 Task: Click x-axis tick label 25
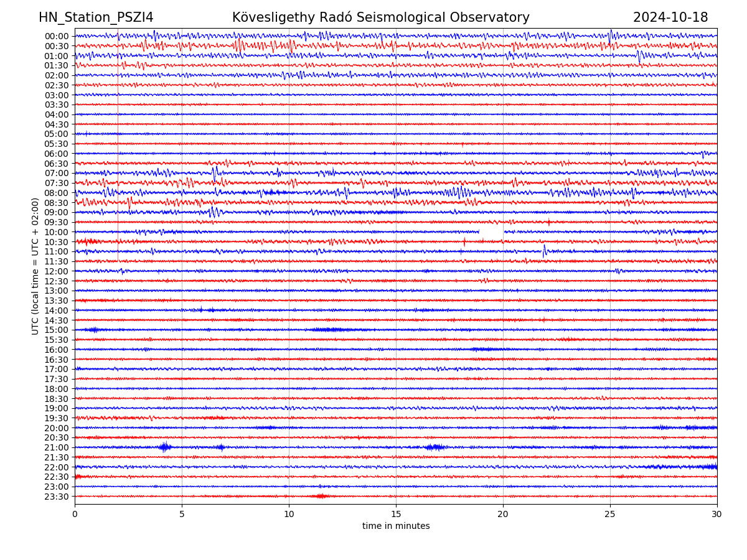point(610,515)
